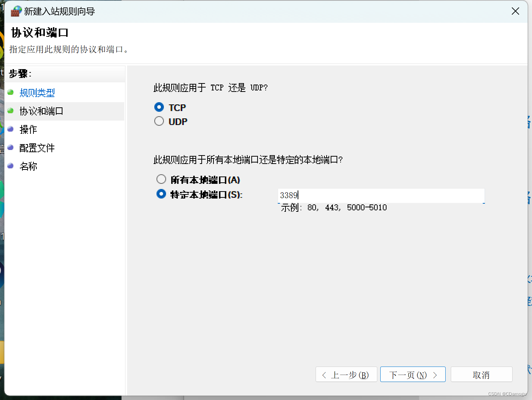
Task: Click the bullet icon next to 操作
Action: tap(10, 129)
